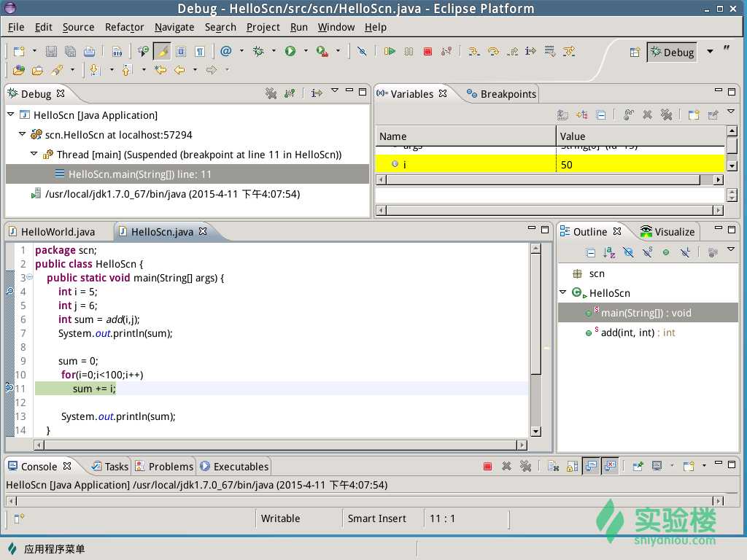747x560 pixels.
Task: Open the Tasks view tab
Action: pyautogui.click(x=110, y=466)
